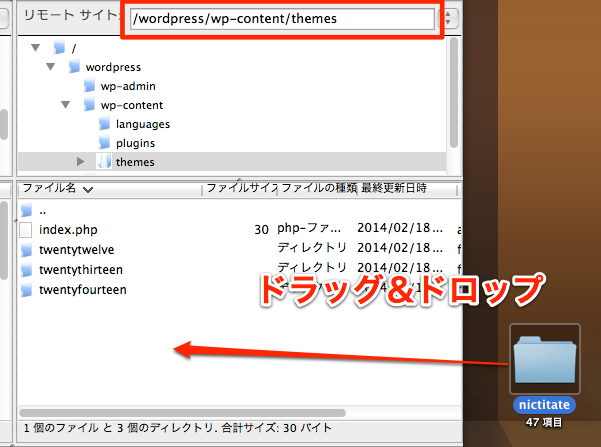Select the wp-content folder icon
The width and height of the screenshot is (601, 447).
(89, 104)
